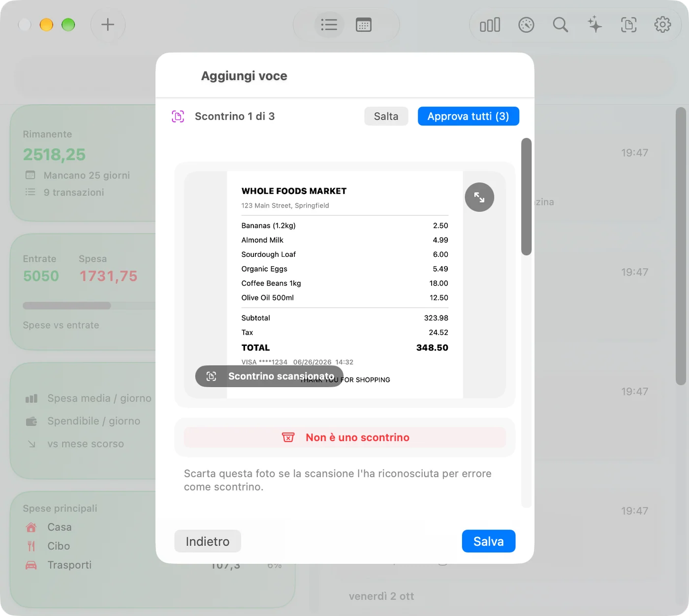Viewport: 689px width, 616px height.
Task: Click the Coffee Beans 1kg receipt line
Action: click(344, 283)
